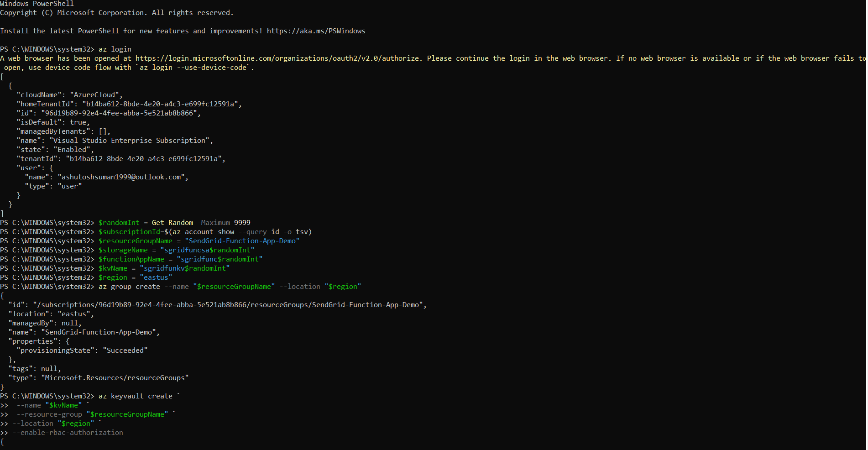
Task: Select the provisioningState Succeeded value
Action: tap(125, 350)
